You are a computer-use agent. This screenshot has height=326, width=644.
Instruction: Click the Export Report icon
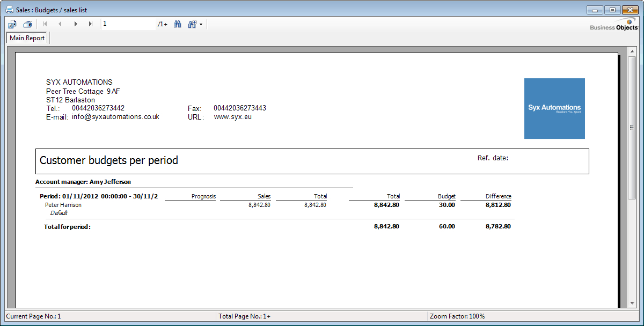click(12, 24)
